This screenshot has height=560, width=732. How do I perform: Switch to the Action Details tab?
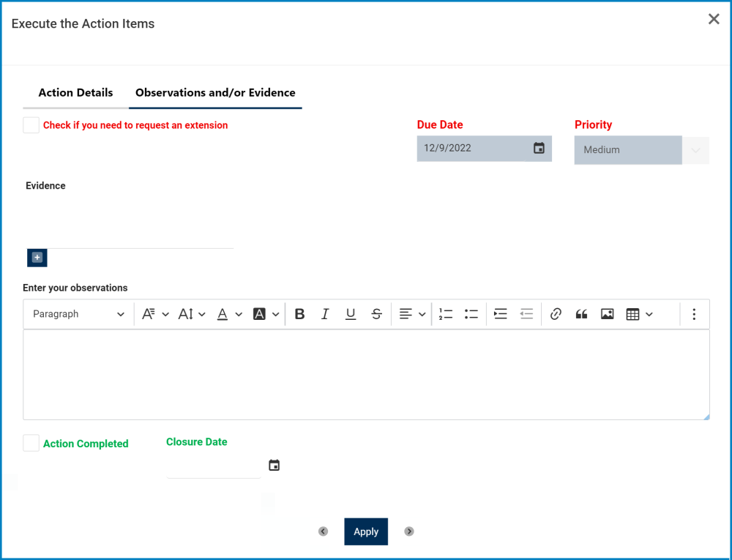75,92
